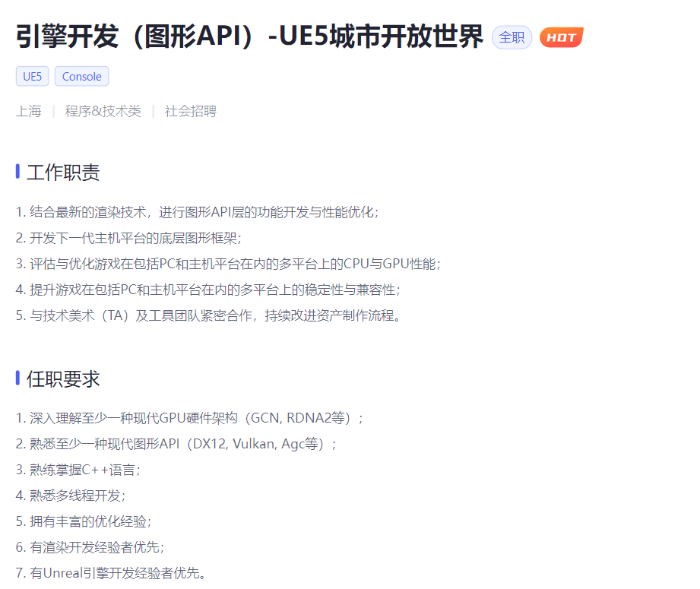Select the UE5 tag
The image size is (700, 589).
[32, 76]
